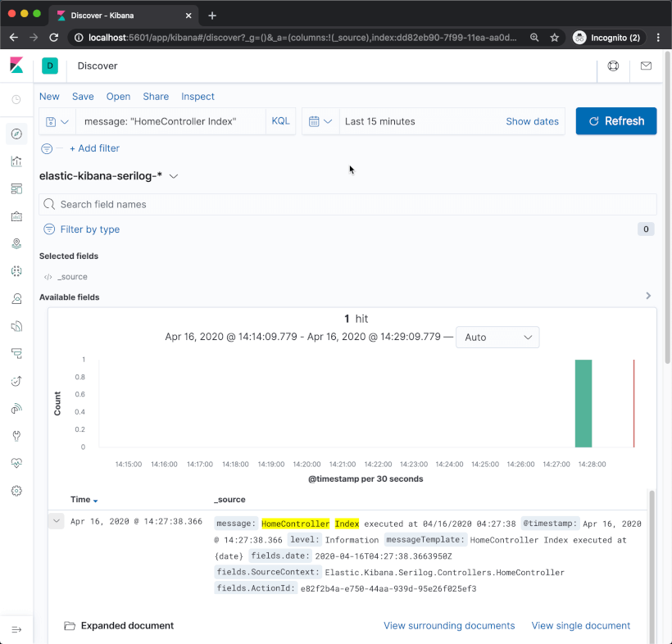
Task: Open Dev Tools wrench icon in sidebar
Action: pyautogui.click(x=16, y=436)
